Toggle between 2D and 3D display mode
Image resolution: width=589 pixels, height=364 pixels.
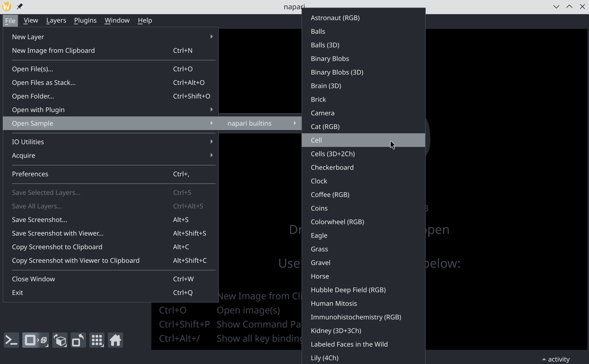click(35, 340)
